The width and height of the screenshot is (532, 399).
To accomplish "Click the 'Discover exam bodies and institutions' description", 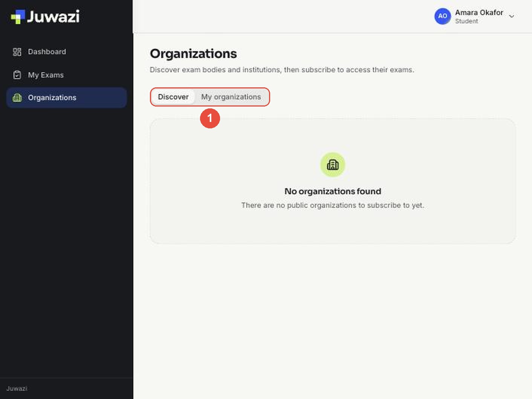I will 282,70.
